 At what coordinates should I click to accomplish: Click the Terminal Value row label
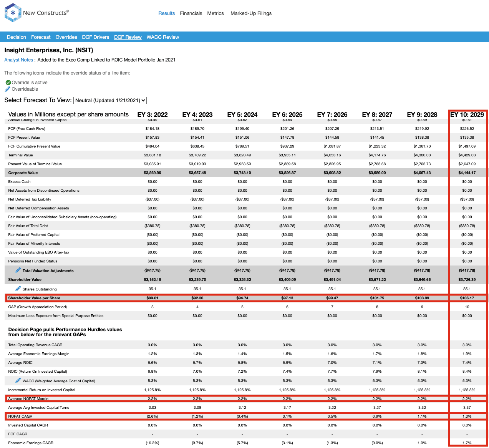click(x=20, y=155)
